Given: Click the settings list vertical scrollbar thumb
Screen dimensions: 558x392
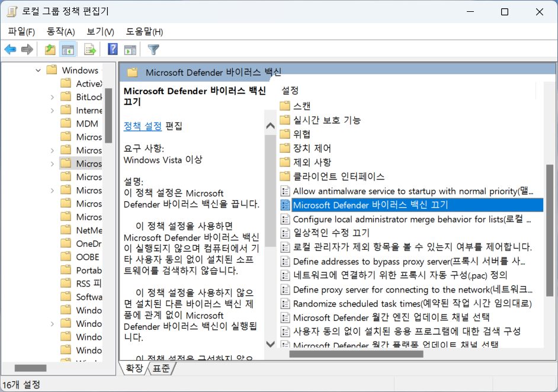Looking at the screenshot, I should [x=550, y=230].
